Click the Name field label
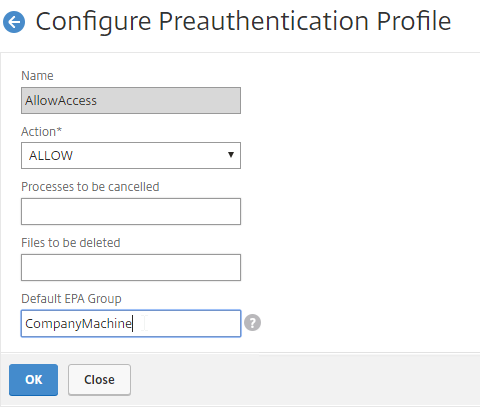This screenshot has width=480, height=407. coord(37,76)
